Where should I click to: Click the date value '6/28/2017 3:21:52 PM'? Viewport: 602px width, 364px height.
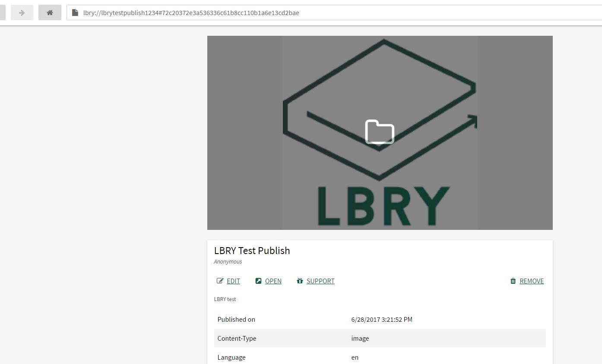[x=382, y=320]
